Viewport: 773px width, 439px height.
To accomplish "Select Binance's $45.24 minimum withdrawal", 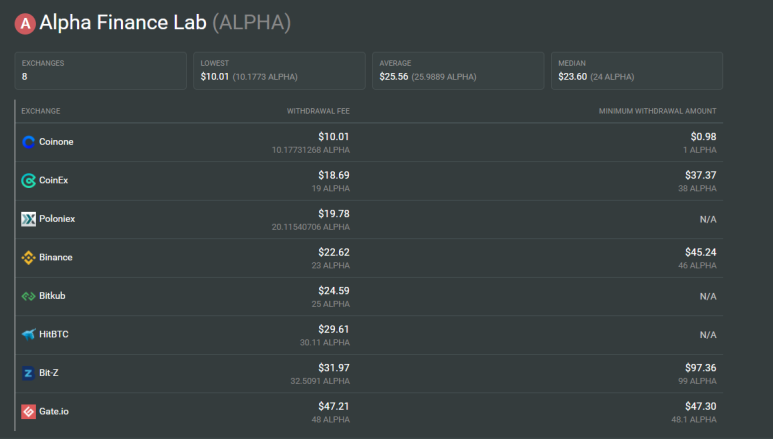I will (x=701, y=252).
